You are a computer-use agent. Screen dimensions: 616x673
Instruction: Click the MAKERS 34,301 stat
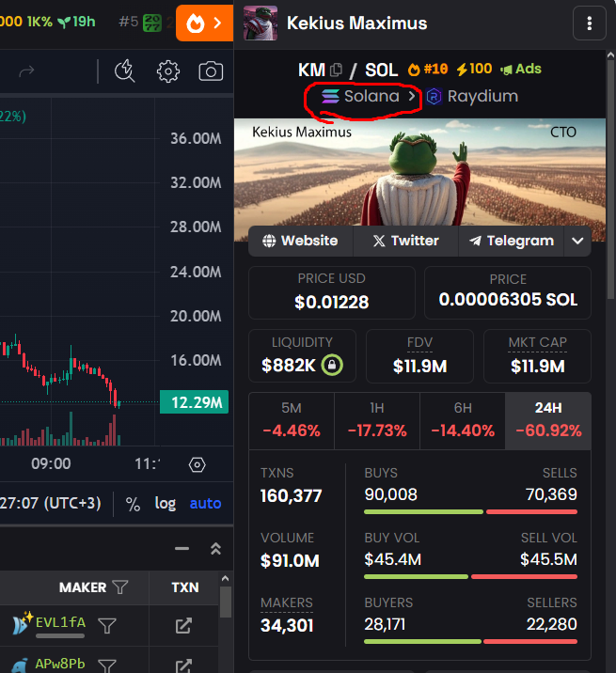pyautogui.click(x=287, y=615)
